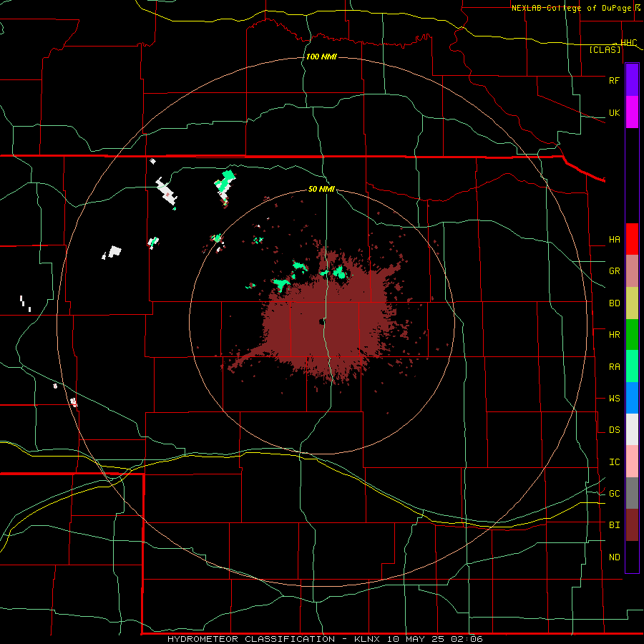Screen dimensions: 644x644
Task: Click the DS legend label
Action: click(614, 430)
